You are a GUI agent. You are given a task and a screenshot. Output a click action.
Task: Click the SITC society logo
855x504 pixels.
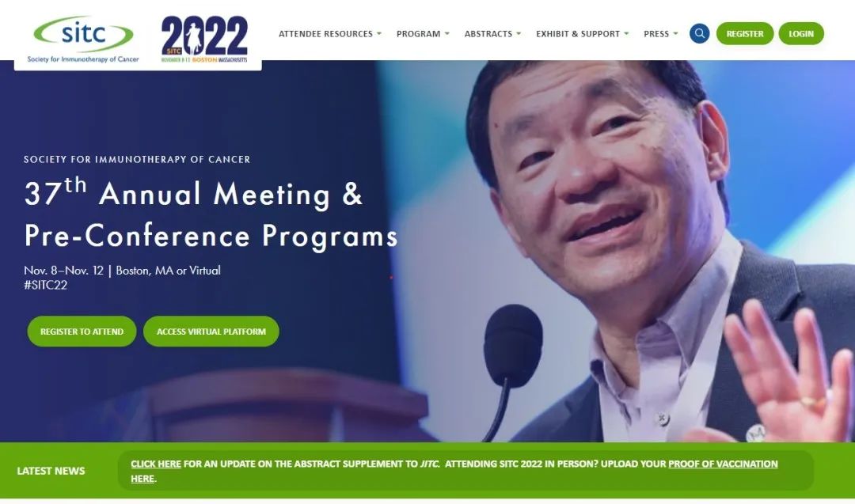[83, 40]
